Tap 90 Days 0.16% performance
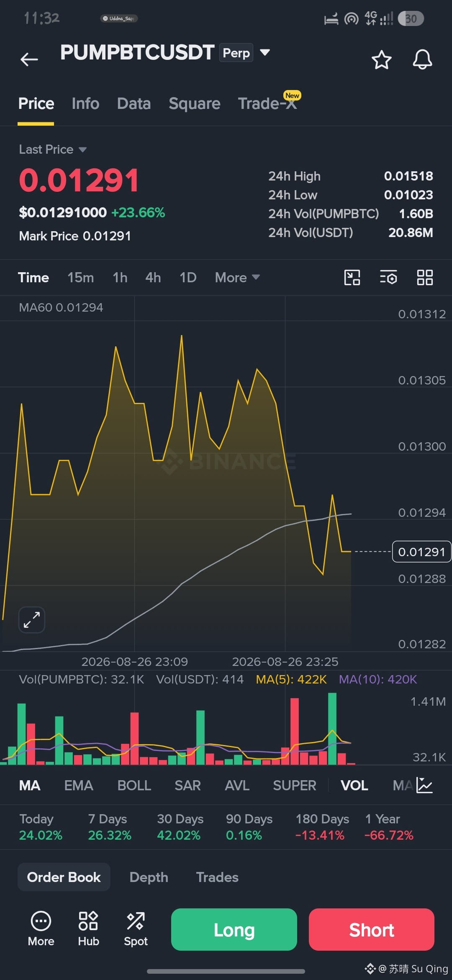Screen dimensions: 452x980 (x=249, y=827)
